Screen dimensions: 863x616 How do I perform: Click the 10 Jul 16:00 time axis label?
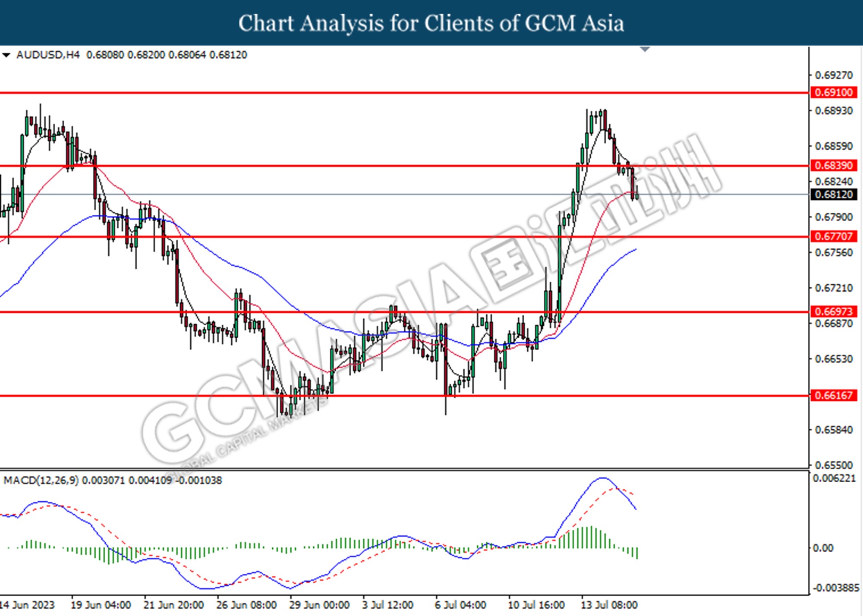pyautogui.click(x=536, y=605)
